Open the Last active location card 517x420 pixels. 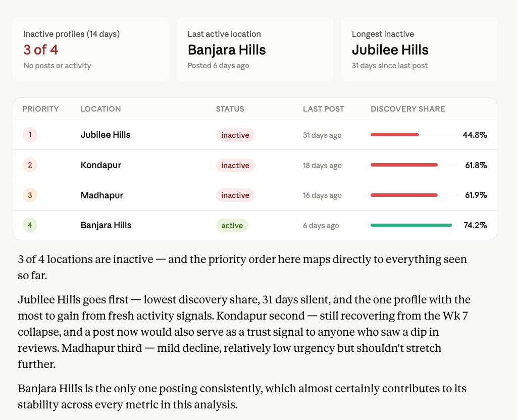pyautogui.click(x=255, y=49)
